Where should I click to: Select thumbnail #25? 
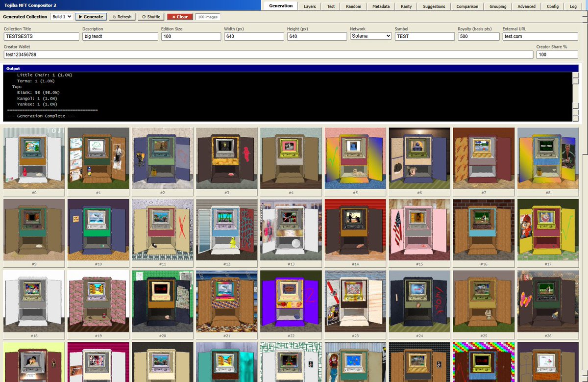484,305
